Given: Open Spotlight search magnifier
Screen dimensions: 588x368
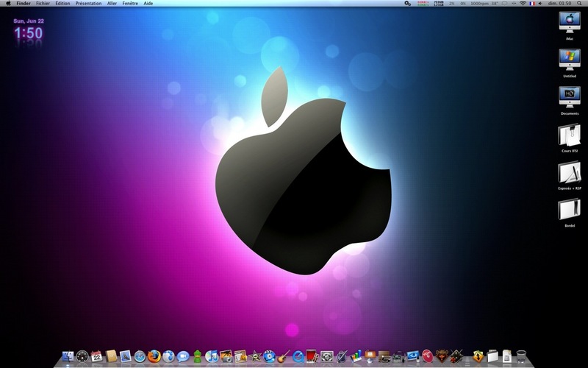Looking at the screenshot, I should tap(581, 4).
